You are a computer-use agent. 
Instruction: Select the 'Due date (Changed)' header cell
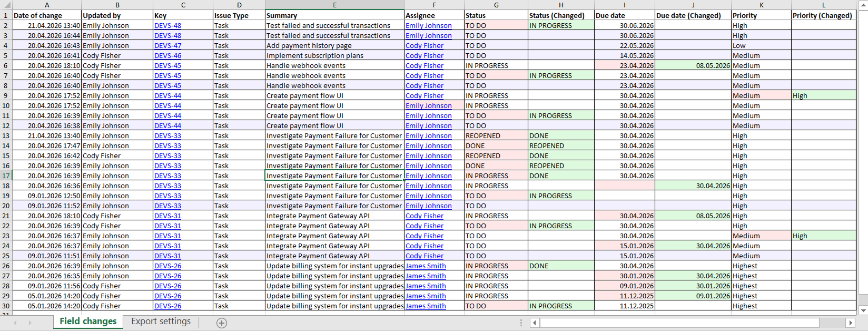point(693,15)
